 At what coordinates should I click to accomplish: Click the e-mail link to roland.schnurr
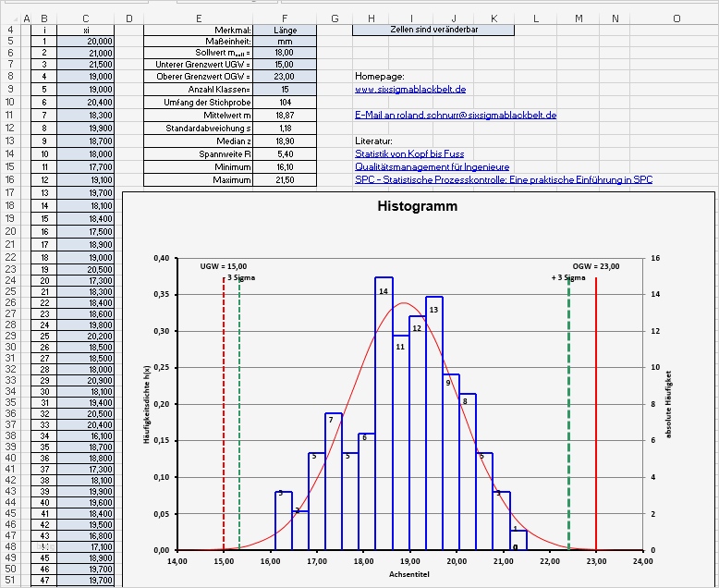(455, 116)
